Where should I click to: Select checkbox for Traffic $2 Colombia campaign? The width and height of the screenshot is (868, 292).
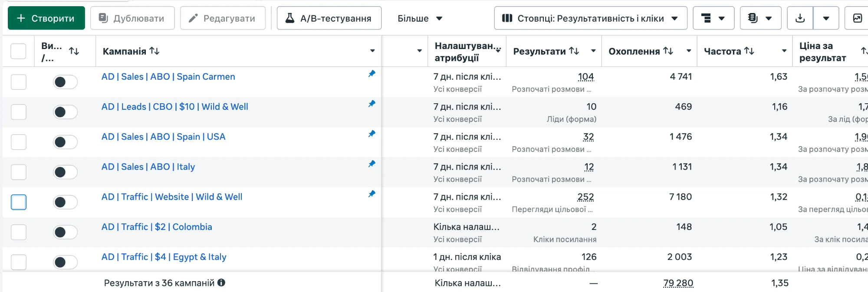point(18,232)
